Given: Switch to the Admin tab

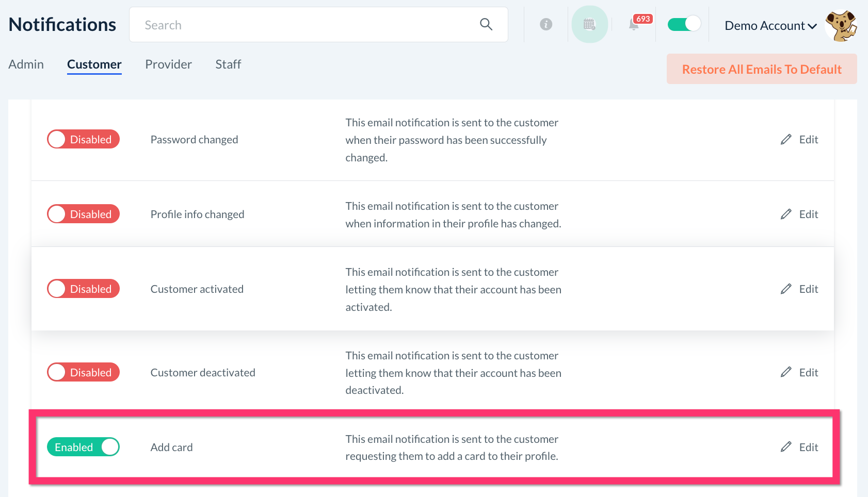Looking at the screenshot, I should pos(26,64).
